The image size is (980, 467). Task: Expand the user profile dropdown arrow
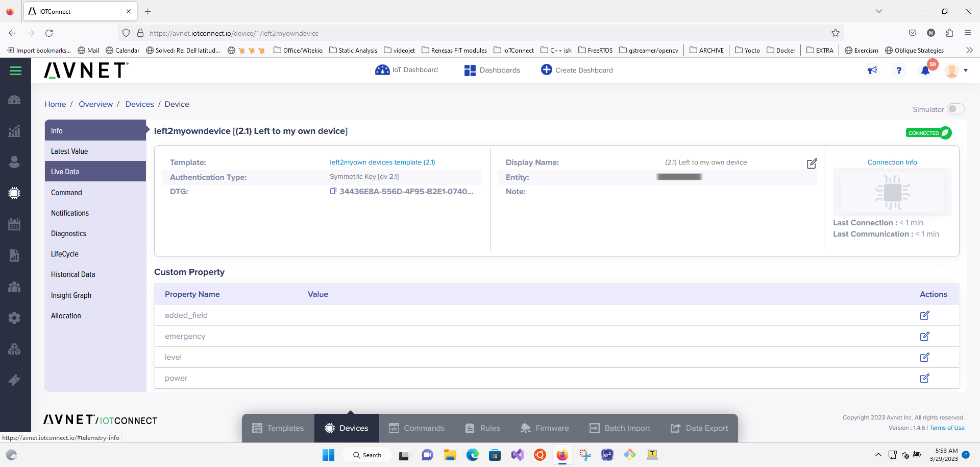pyautogui.click(x=966, y=71)
